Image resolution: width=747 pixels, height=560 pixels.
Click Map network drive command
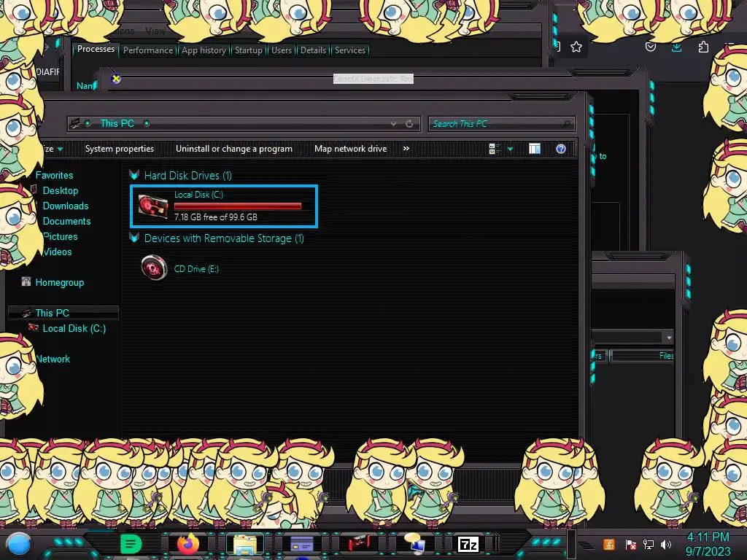pos(351,149)
